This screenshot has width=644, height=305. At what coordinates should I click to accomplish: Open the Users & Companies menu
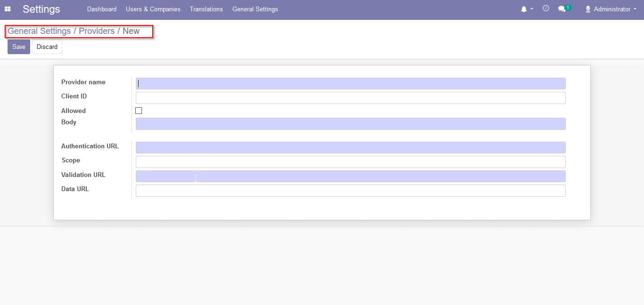[153, 9]
